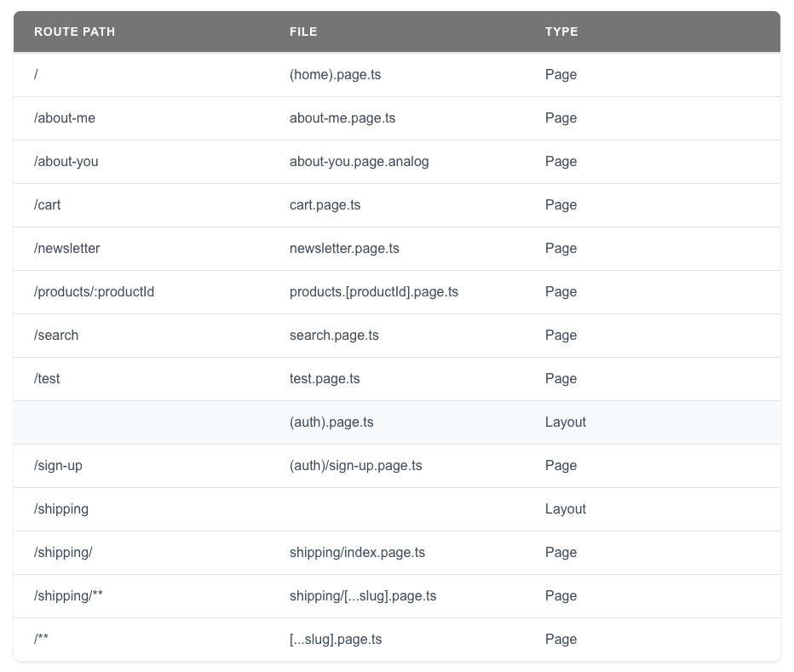Select the products.[productId].page.ts file cell
Image resolution: width=794 pixels, height=672 pixels.
click(x=373, y=291)
